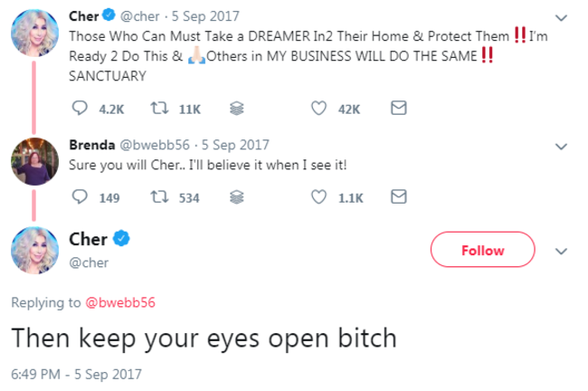Screen dimensions: 588x391
Task: Reply to Brenda's tweet
Action: click(79, 197)
